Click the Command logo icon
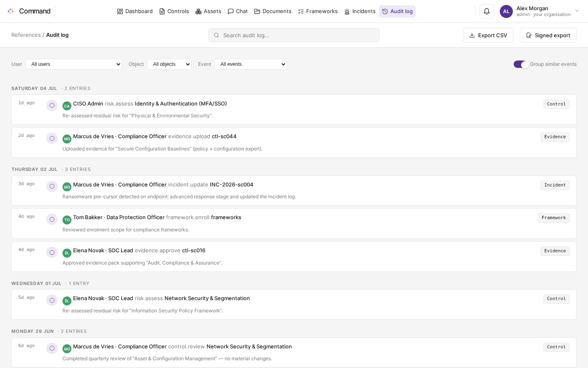Viewport: 588px width, 368px height. (11, 11)
